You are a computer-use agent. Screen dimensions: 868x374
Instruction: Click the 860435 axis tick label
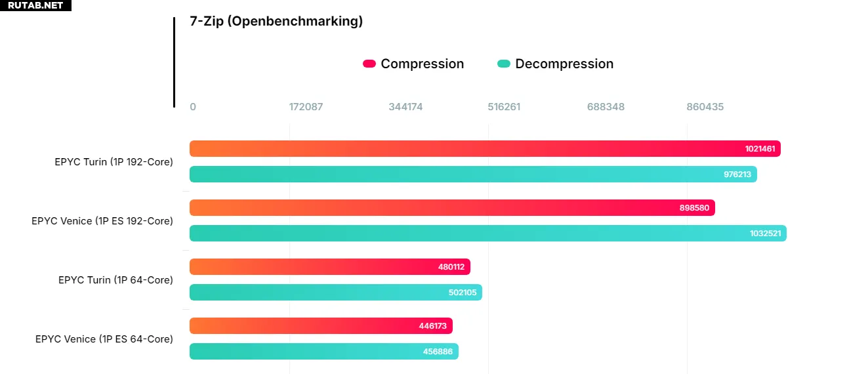point(705,106)
